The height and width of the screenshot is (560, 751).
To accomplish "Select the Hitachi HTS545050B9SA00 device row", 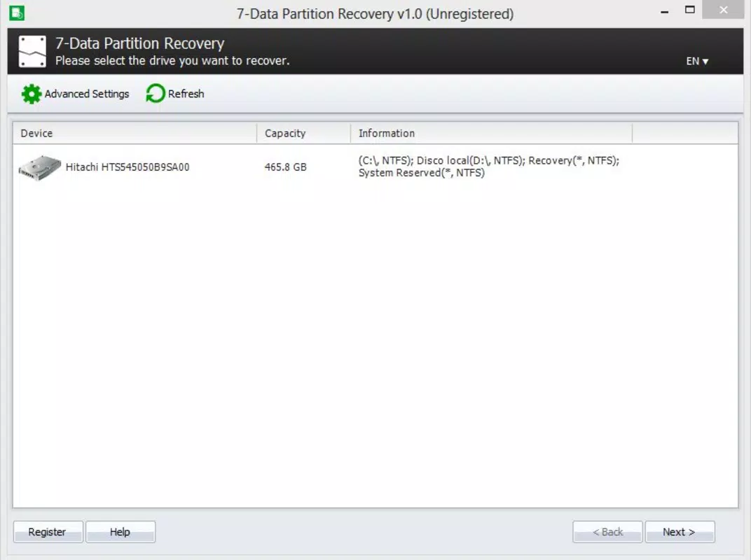I will coord(375,167).
